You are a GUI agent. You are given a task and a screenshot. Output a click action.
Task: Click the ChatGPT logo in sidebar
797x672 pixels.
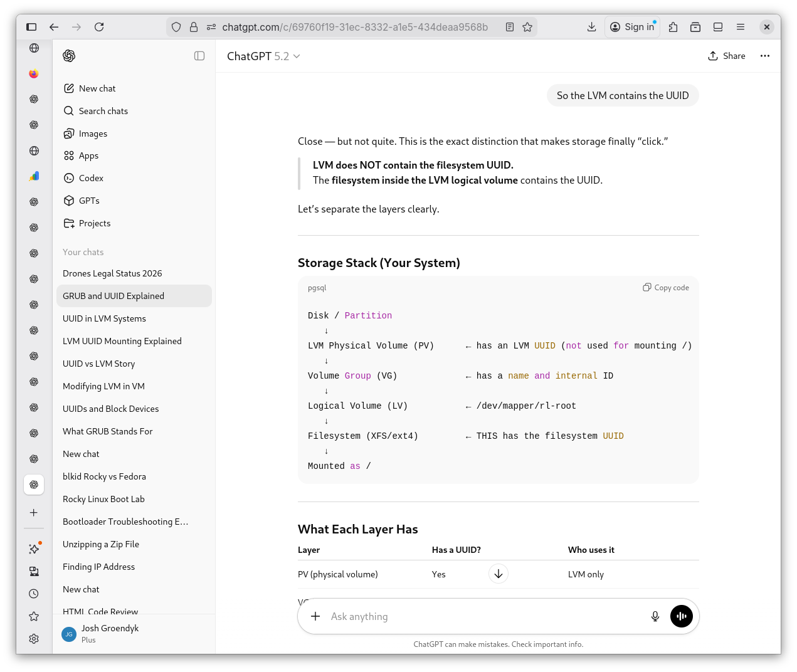coord(69,56)
